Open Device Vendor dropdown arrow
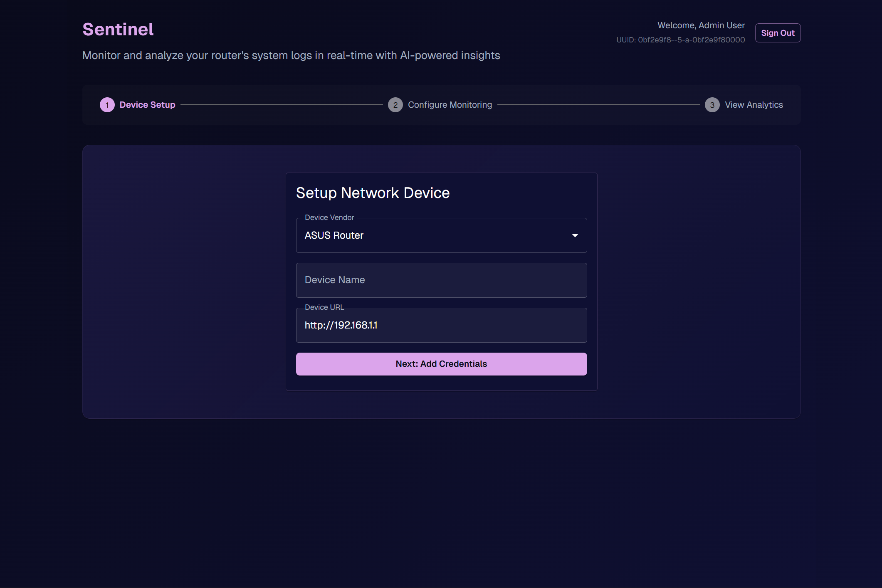This screenshot has width=882, height=588. click(x=575, y=235)
